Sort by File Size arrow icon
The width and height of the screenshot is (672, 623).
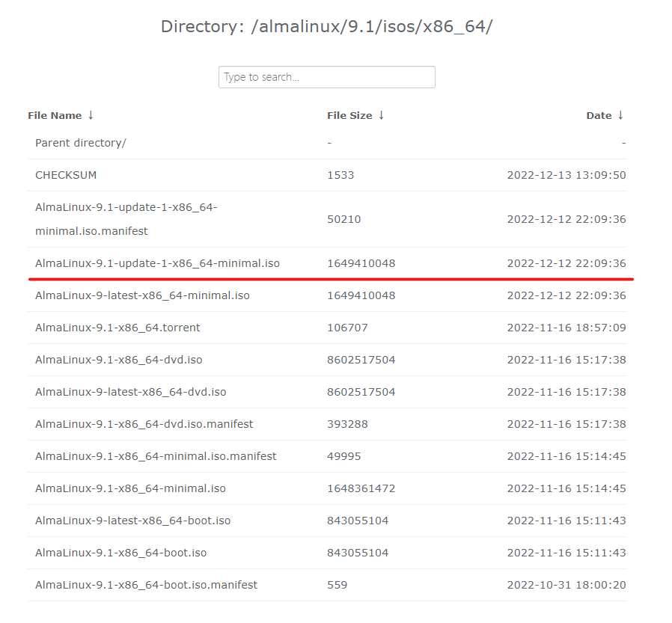pyautogui.click(x=381, y=115)
